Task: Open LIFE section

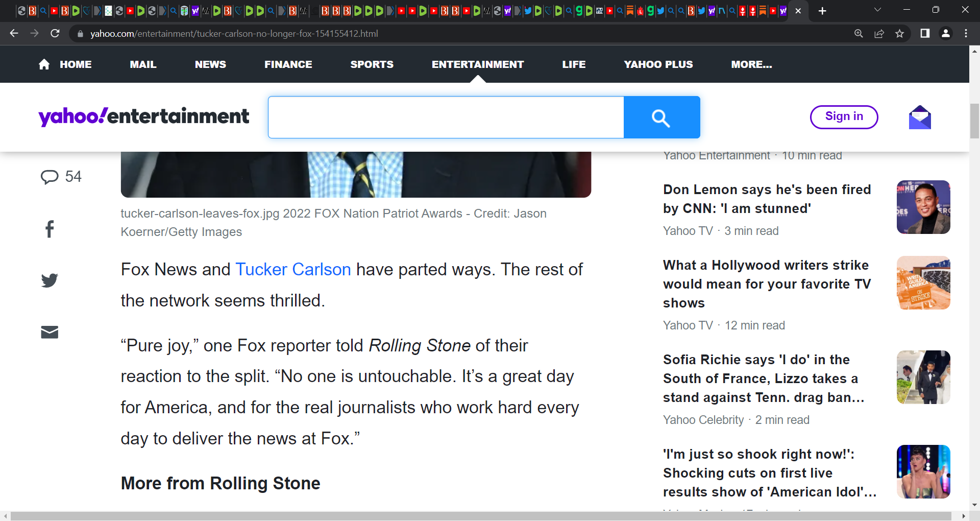Action: click(x=574, y=64)
